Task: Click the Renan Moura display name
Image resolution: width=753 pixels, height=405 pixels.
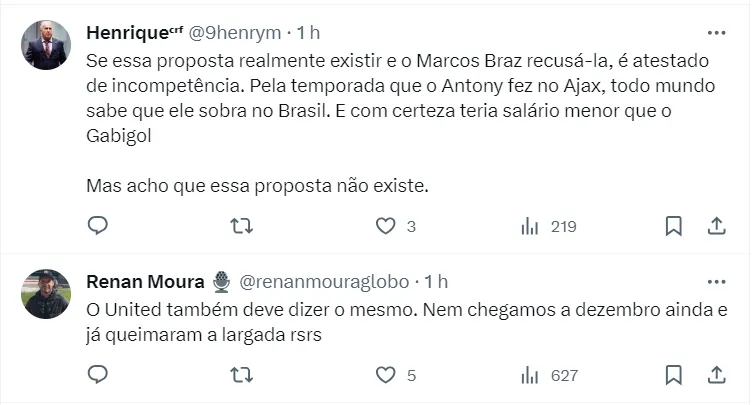Action: [146, 281]
